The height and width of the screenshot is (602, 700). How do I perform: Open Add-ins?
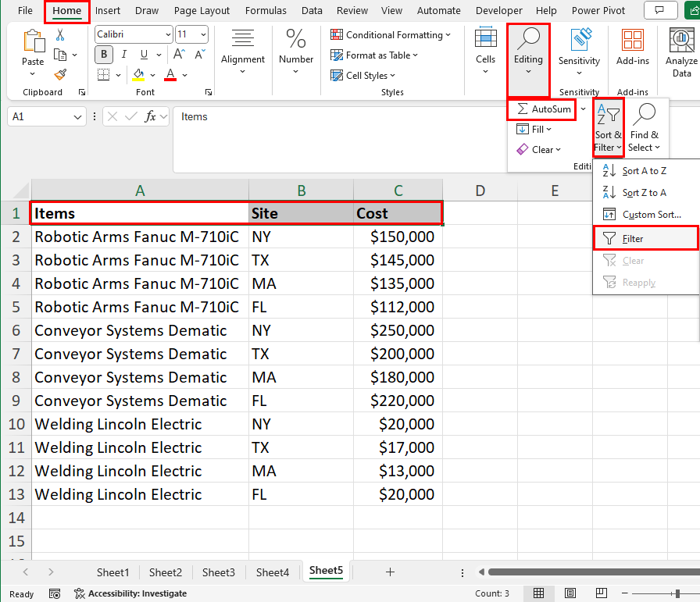(x=633, y=46)
